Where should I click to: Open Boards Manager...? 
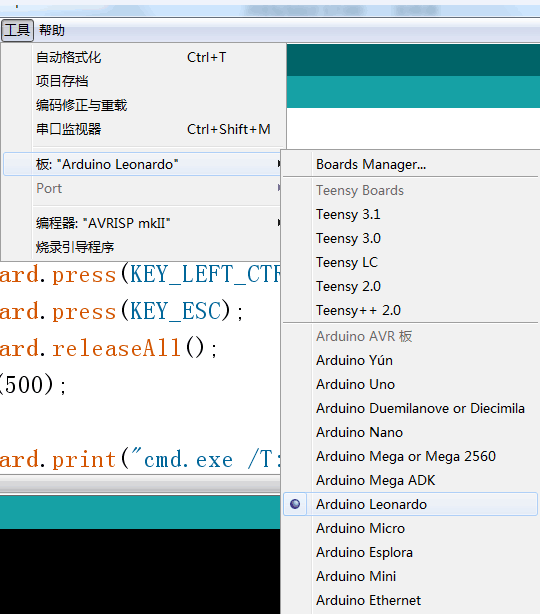click(410, 164)
